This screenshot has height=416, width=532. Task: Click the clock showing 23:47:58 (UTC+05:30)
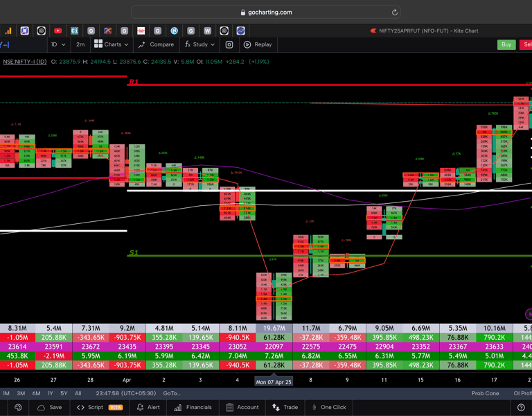[x=126, y=393]
